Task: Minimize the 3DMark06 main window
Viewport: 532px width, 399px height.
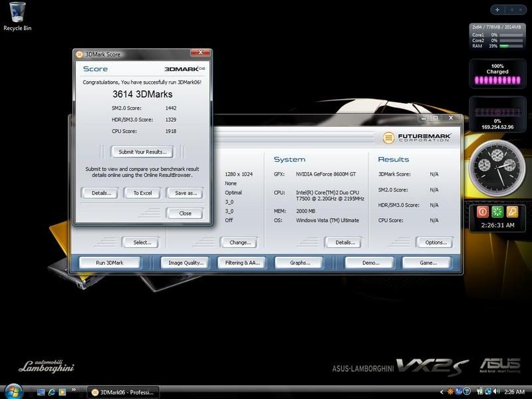Action: [x=424, y=118]
